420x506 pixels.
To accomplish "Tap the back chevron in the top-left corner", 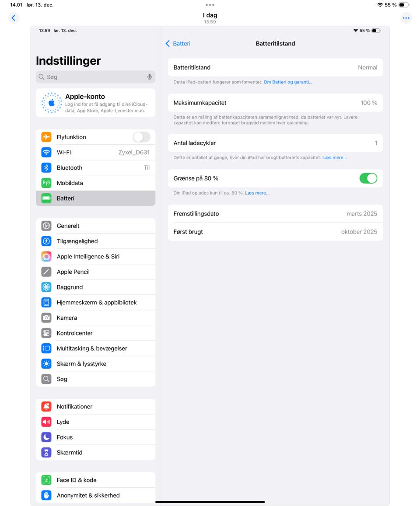I will coord(14,18).
